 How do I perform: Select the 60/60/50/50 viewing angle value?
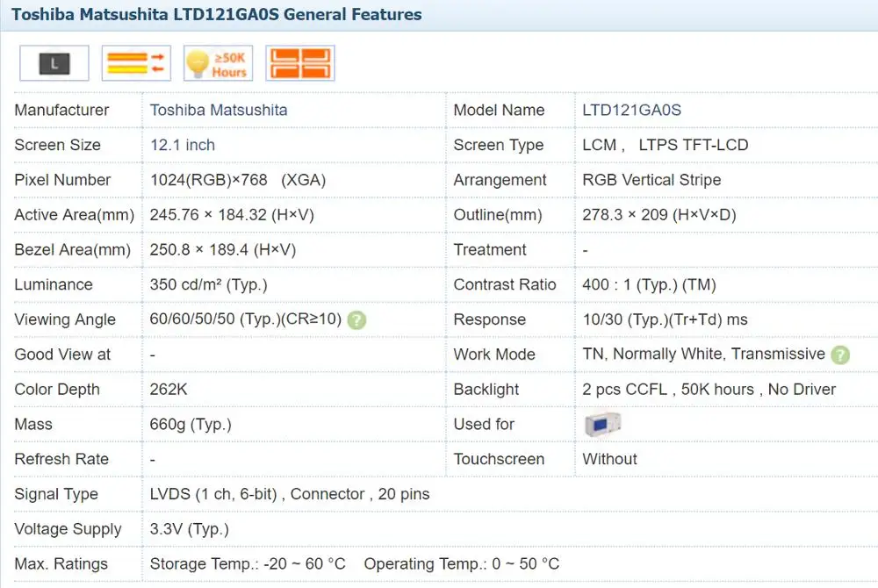[245, 319]
